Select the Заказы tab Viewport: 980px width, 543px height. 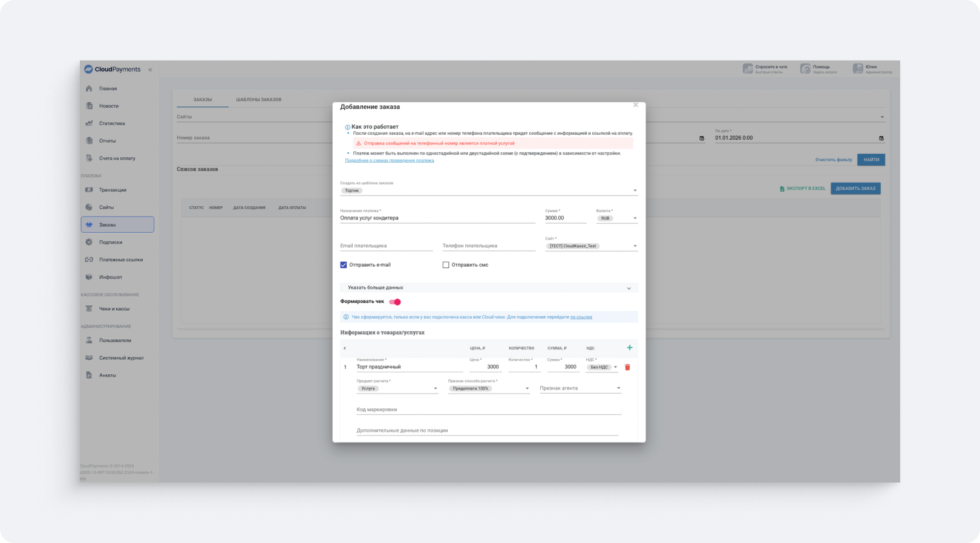point(203,99)
